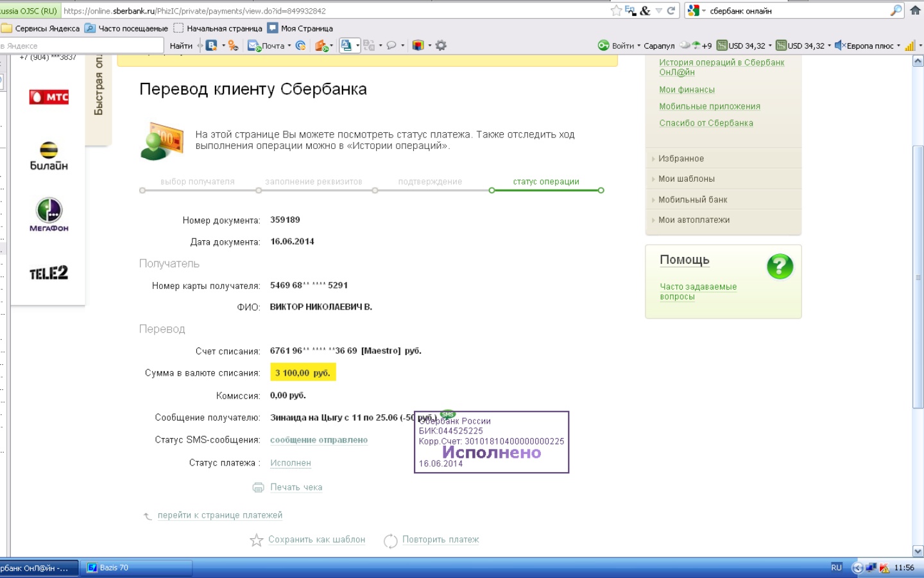Click the VKontakte toolbar icon
924x578 pixels.
(211, 46)
